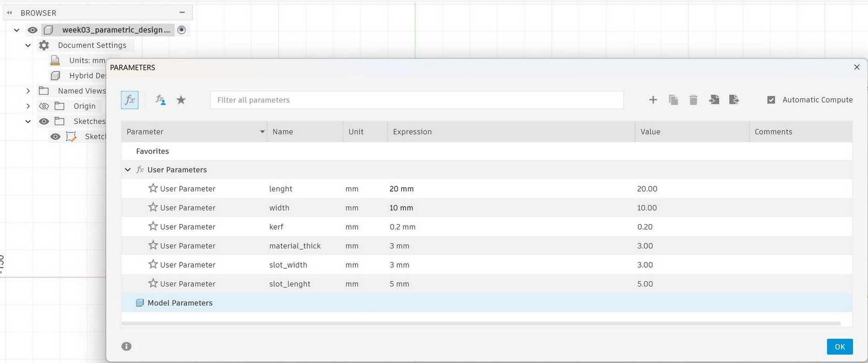Collapse the Browser panel double-arrow

[9, 12]
